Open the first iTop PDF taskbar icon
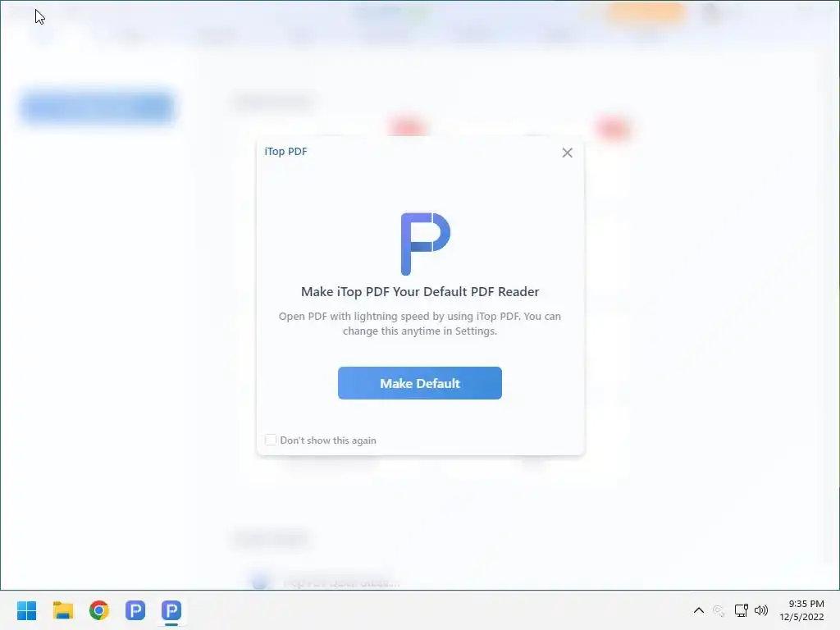Image resolution: width=840 pixels, height=630 pixels. (135, 610)
